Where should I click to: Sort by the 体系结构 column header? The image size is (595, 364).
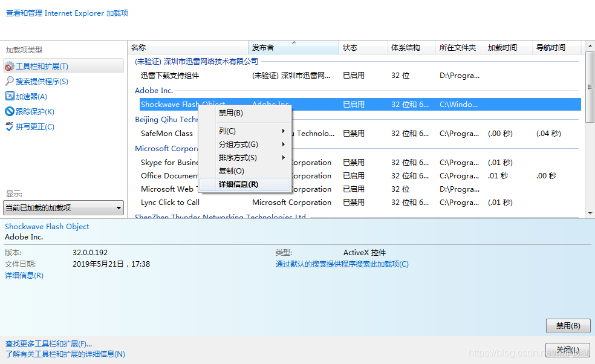point(411,47)
